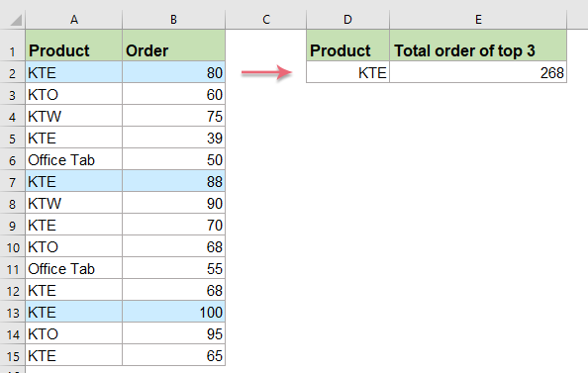Select the cell with value 88
The height and width of the screenshot is (373, 588).
[173, 181]
